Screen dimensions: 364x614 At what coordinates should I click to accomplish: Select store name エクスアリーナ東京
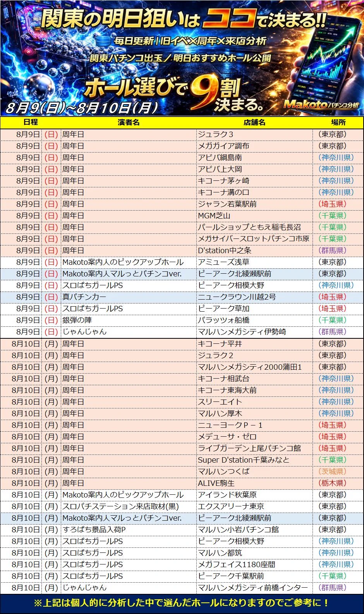tap(231, 506)
